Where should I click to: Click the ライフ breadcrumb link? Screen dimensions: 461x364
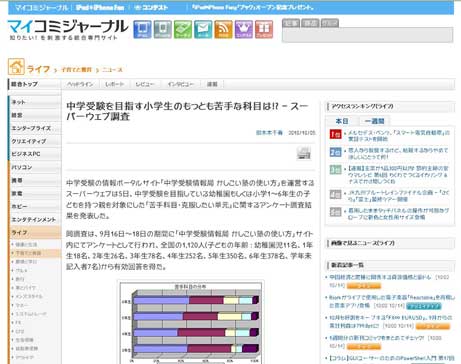(38, 69)
